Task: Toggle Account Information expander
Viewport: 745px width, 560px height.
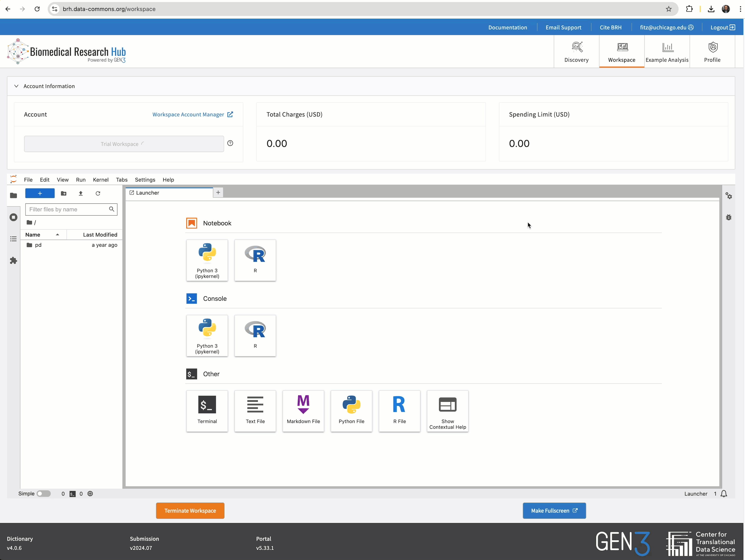Action: [16, 86]
